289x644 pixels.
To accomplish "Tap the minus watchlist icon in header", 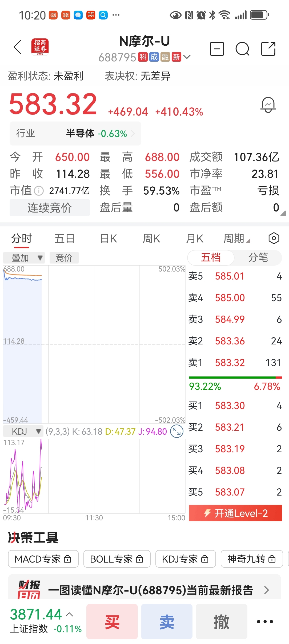I will 217,49.
